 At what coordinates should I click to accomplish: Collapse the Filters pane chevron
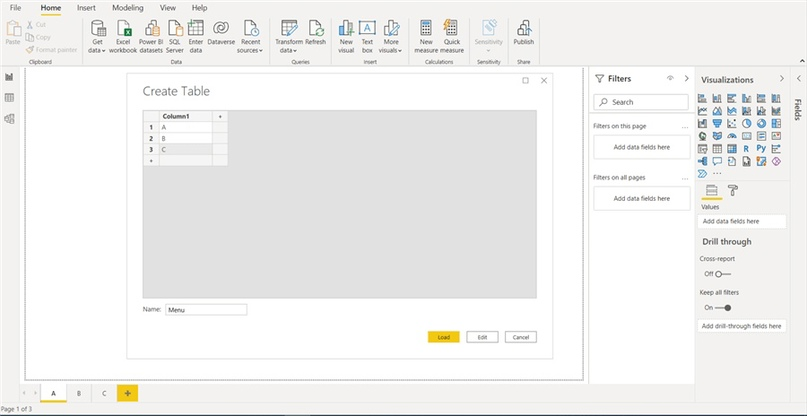click(x=686, y=79)
